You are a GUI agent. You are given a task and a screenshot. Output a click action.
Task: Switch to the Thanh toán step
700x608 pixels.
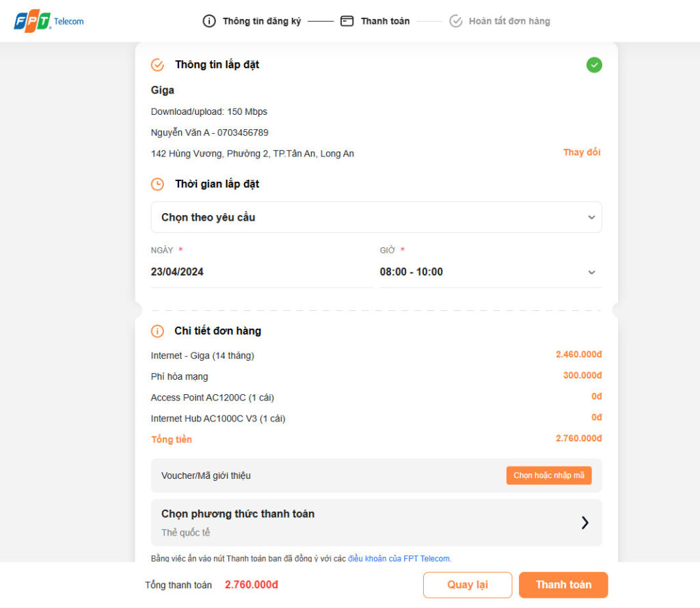click(x=385, y=21)
